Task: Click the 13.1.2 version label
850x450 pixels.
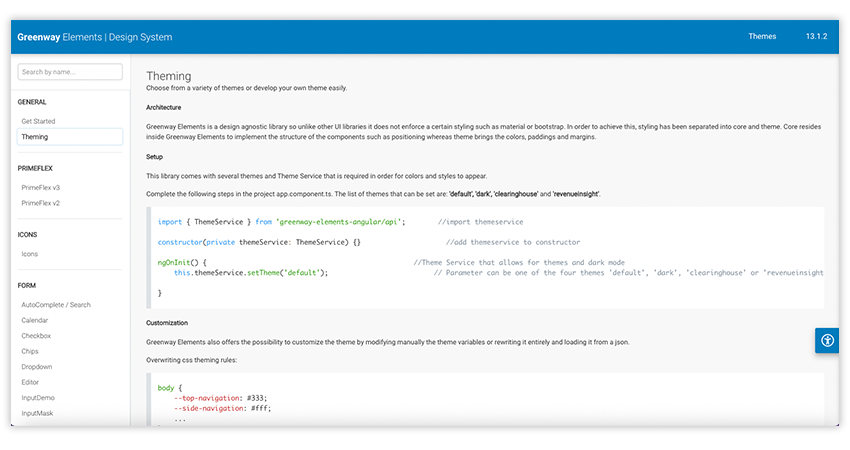Action: coord(818,37)
